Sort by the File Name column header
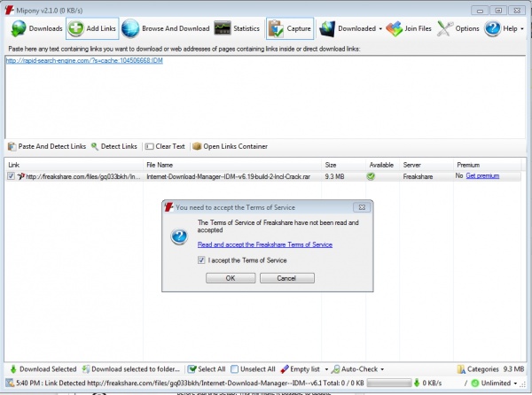 (231, 165)
